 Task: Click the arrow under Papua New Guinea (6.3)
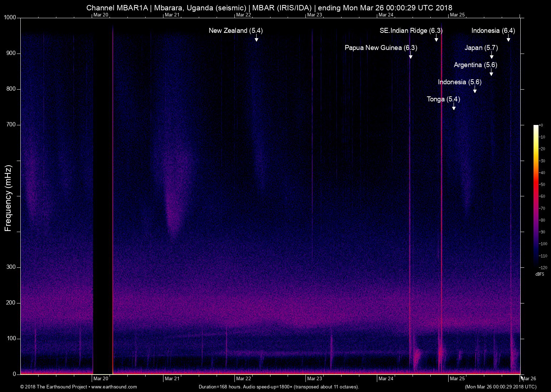[x=410, y=55]
